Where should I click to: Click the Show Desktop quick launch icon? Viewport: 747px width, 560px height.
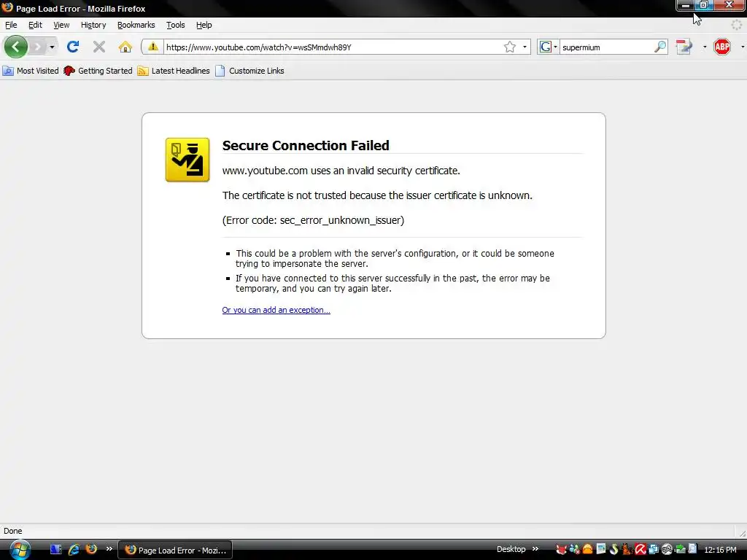56,550
